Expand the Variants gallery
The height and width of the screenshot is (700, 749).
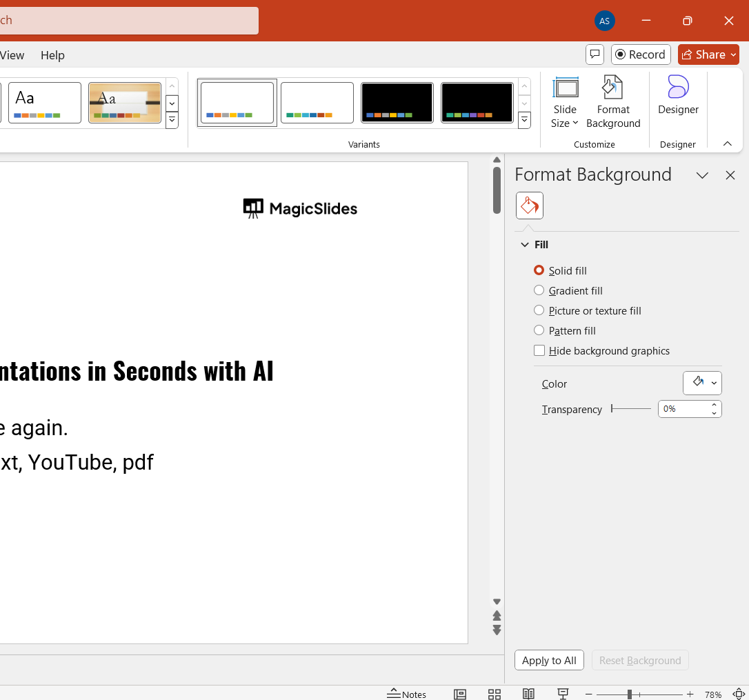pos(524,121)
